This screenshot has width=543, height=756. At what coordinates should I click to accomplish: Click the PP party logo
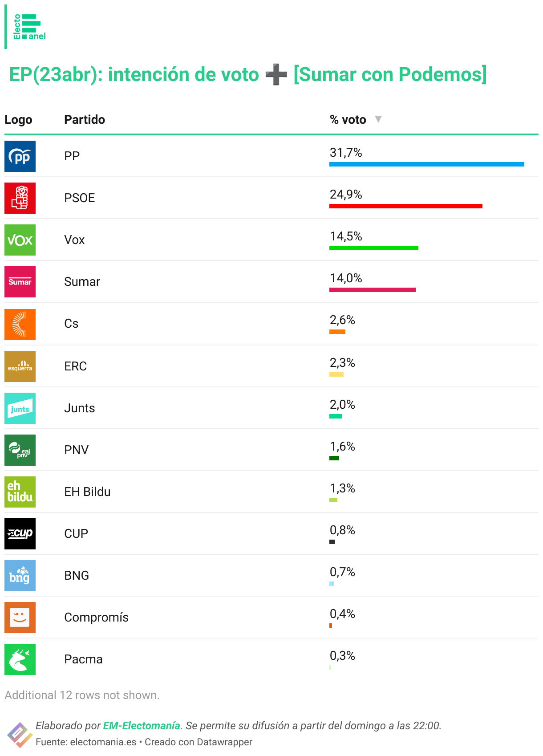(x=20, y=156)
